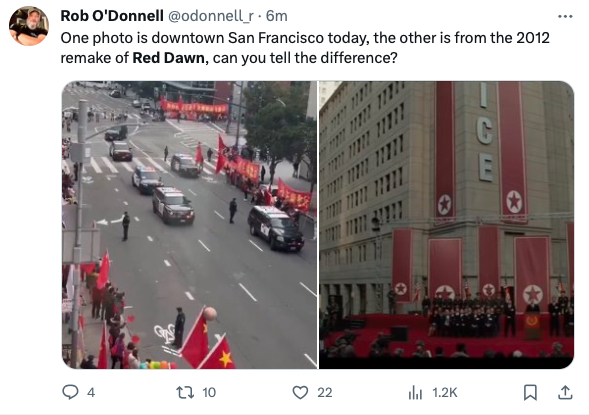
Task: Click the 1.2K views count
Action: pyautogui.click(x=445, y=393)
